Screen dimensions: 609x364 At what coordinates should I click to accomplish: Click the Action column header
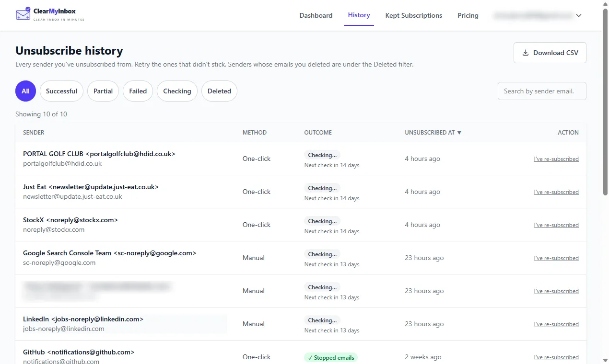tap(568, 133)
